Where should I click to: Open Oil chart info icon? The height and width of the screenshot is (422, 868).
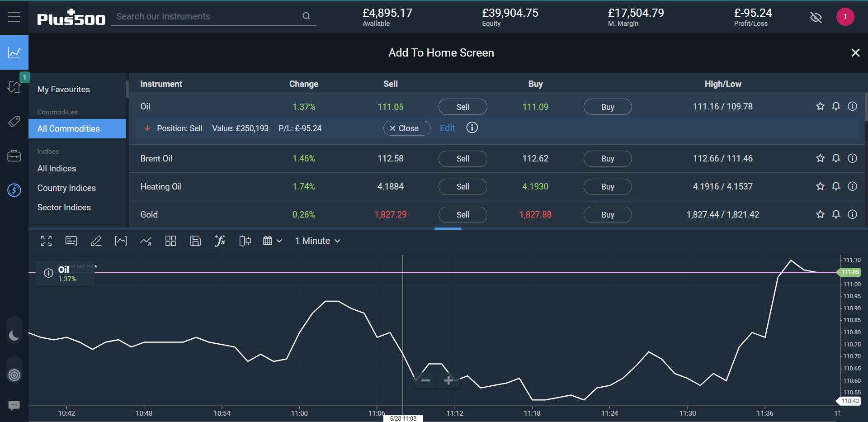tap(48, 273)
